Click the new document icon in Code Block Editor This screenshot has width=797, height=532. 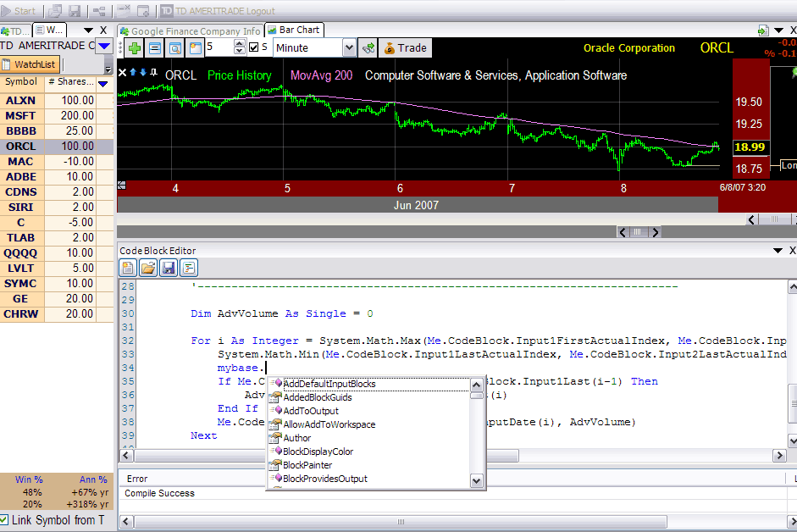pos(128,268)
